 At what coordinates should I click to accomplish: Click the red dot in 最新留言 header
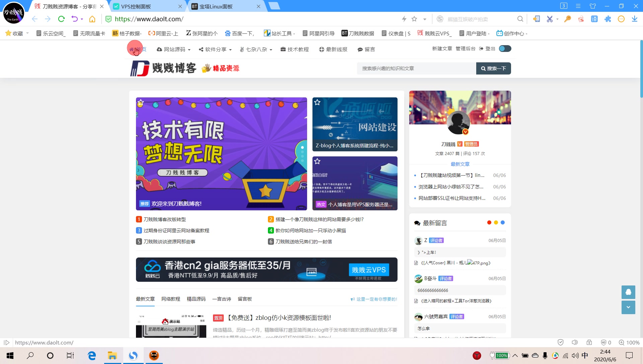tap(489, 222)
